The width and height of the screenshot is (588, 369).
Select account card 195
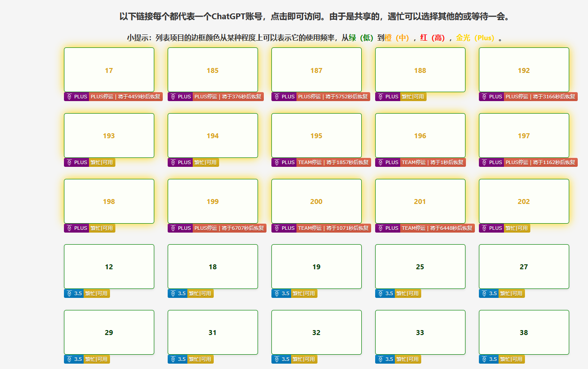317,136
